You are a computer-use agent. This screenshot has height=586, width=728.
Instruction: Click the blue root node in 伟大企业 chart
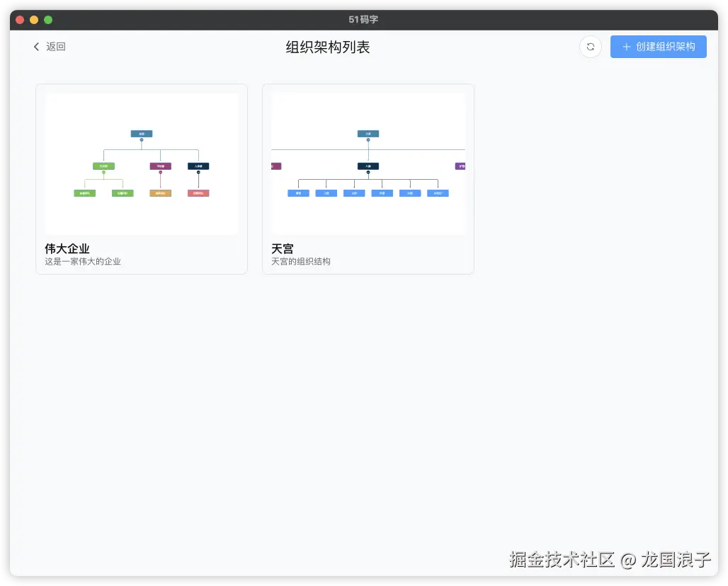(x=142, y=134)
